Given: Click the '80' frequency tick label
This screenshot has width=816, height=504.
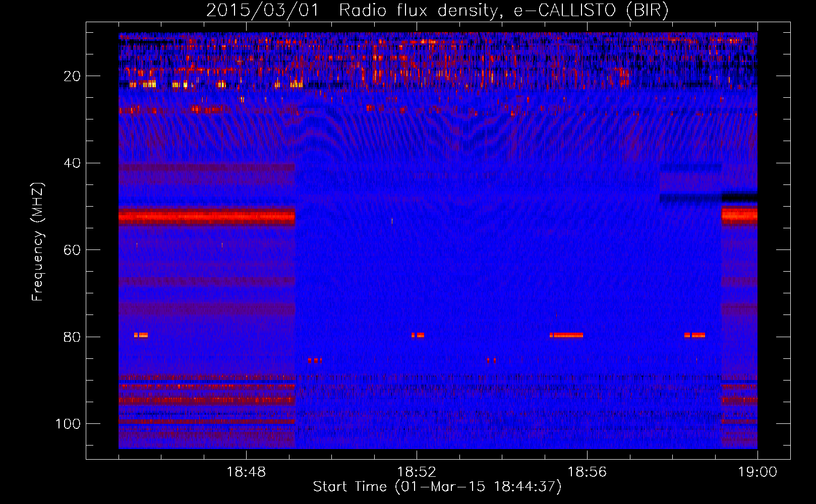Looking at the screenshot, I should [73, 337].
